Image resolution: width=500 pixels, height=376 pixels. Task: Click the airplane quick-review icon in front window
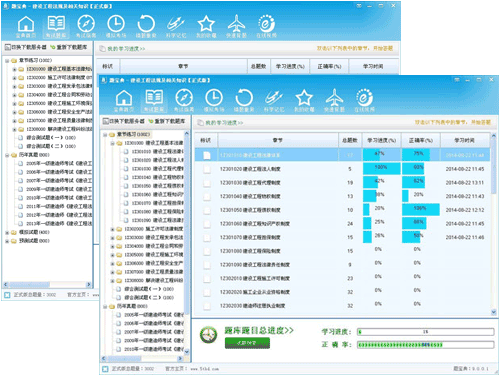click(334, 99)
